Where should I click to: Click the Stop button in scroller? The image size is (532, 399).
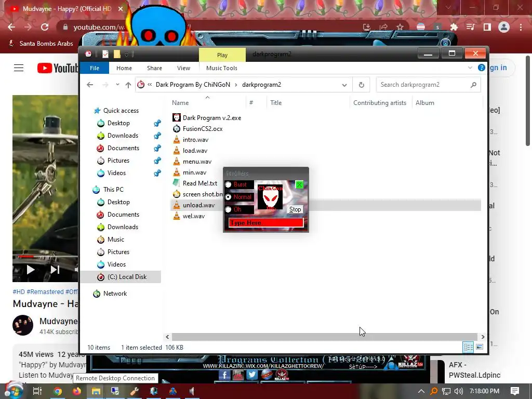tap(295, 209)
